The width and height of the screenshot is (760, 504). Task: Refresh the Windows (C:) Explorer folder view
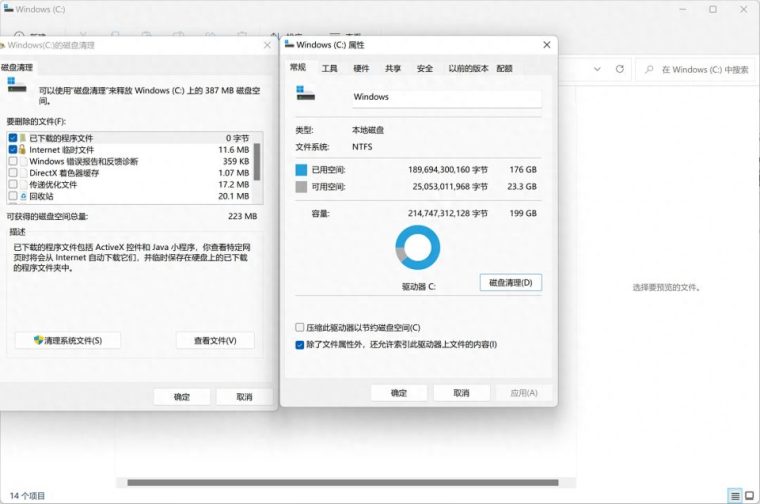pyautogui.click(x=619, y=69)
